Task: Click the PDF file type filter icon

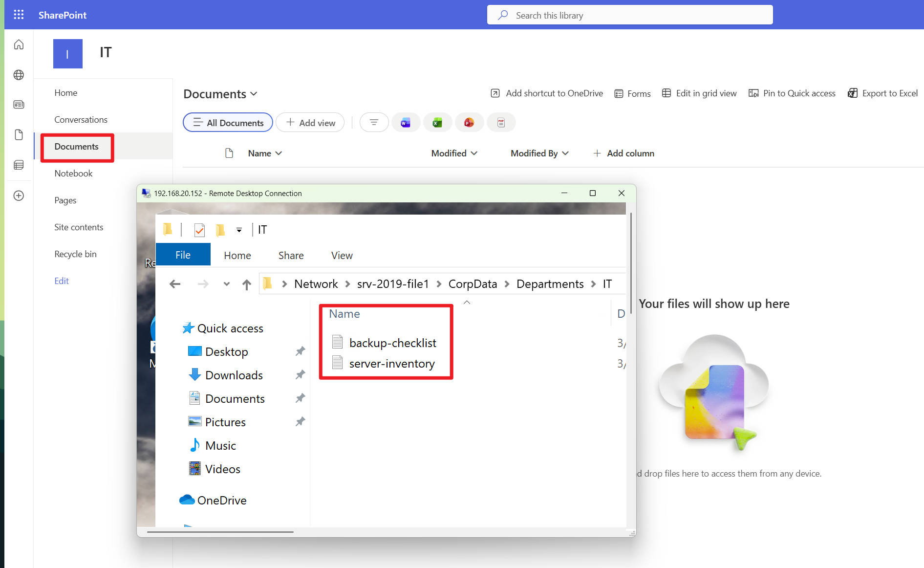Action: (501, 123)
